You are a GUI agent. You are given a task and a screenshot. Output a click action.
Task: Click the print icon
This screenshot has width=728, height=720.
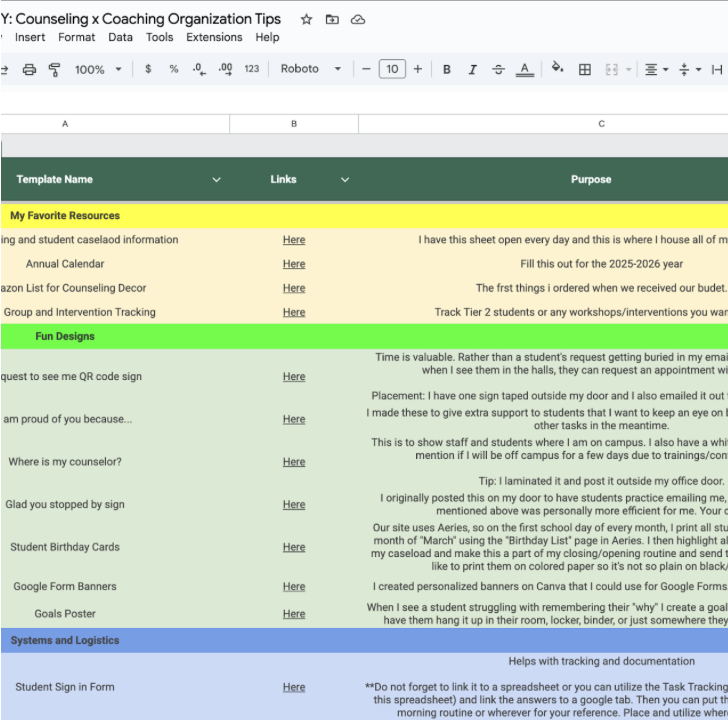pyautogui.click(x=29, y=70)
